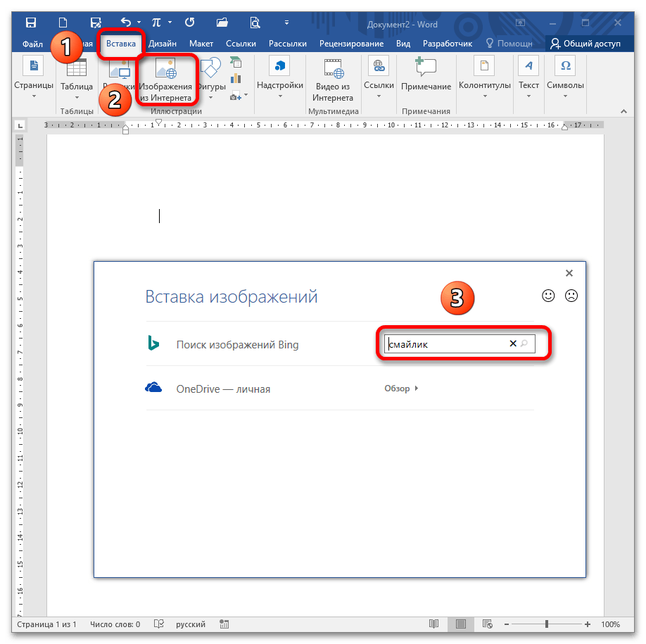Click the OneDrive cloud icon

(153, 387)
